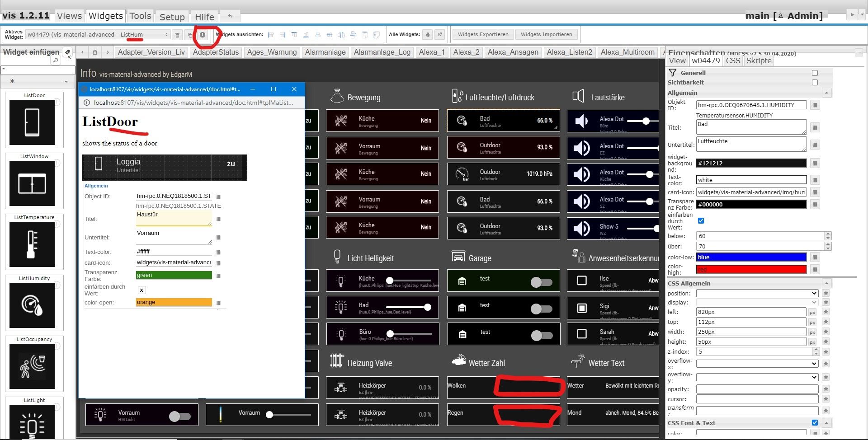868x440 pixels.
Task: Check the Ilse presence checkbox
Action: pyautogui.click(x=582, y=281)
